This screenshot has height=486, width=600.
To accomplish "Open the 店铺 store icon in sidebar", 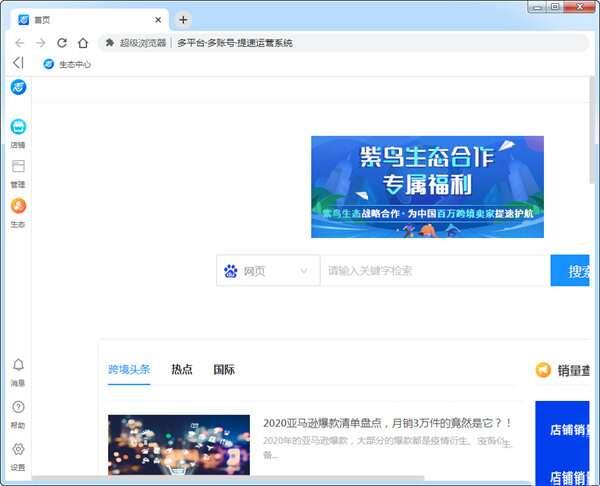I will click(18, 127).
